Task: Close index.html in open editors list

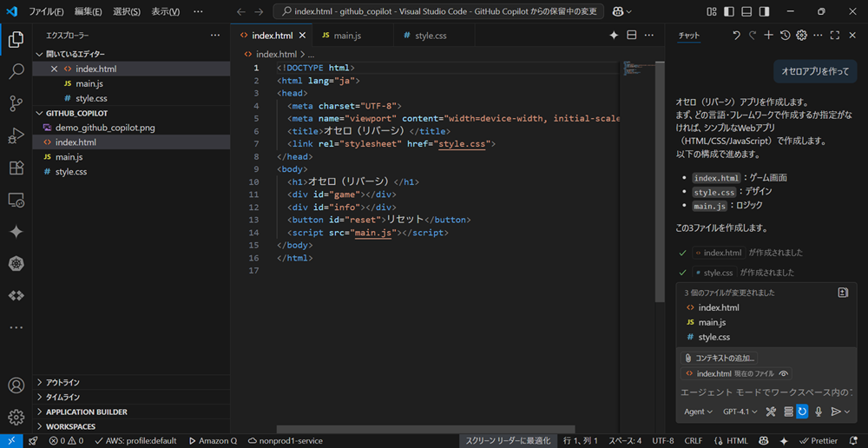Action: pyautogui.click(x=54, y=69)
